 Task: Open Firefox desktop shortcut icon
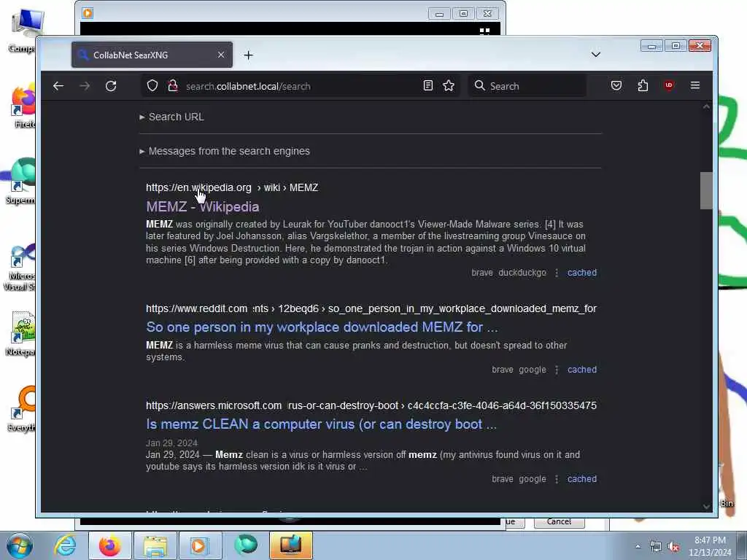tap(23, 106)
